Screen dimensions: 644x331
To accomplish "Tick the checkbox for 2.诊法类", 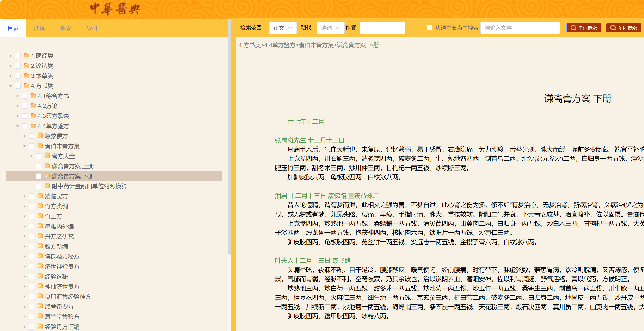I will click(x=18, y=66).
